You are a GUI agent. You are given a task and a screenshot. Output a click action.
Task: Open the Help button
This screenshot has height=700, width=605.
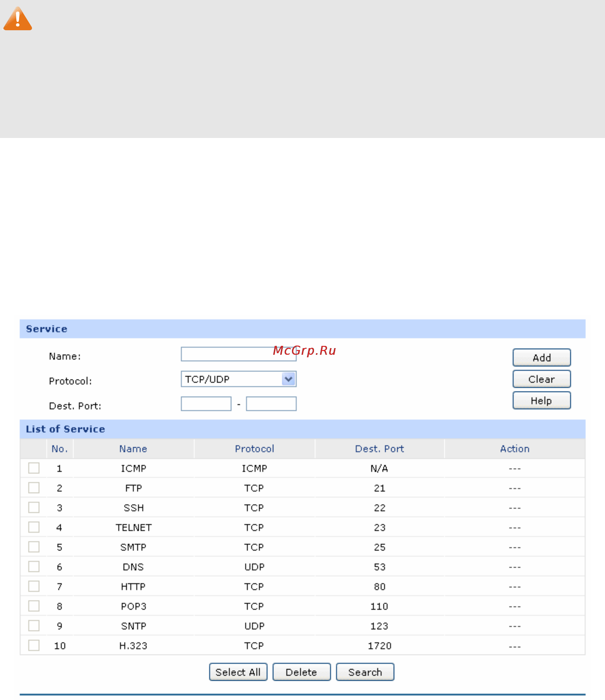542,401
